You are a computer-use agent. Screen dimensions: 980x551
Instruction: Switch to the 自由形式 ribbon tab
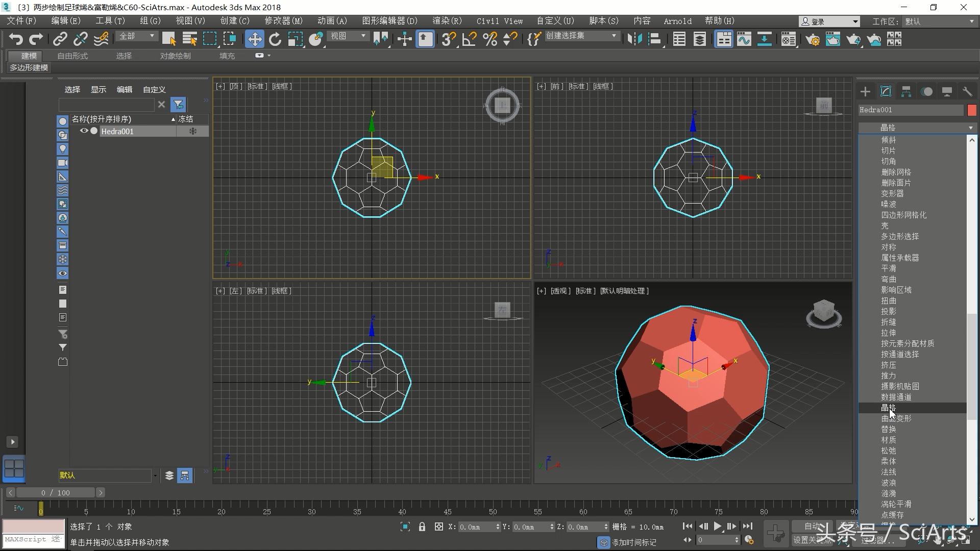[71, 56]
